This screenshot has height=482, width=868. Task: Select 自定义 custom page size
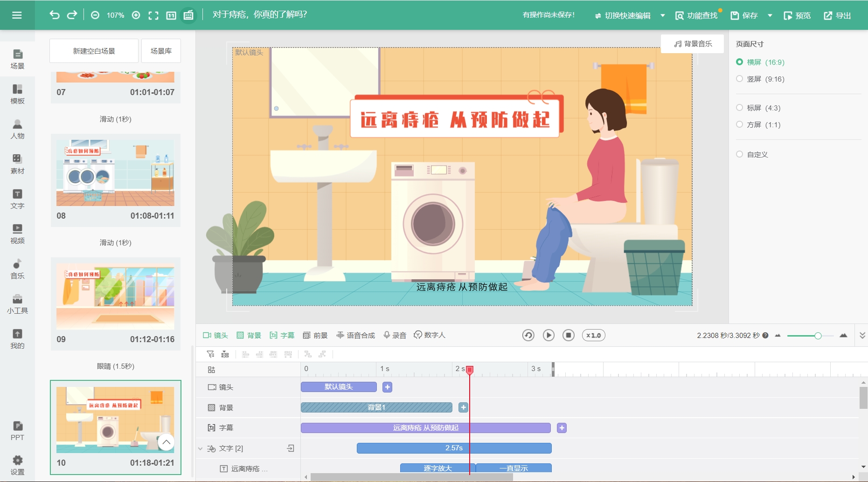tap(752, 154)
